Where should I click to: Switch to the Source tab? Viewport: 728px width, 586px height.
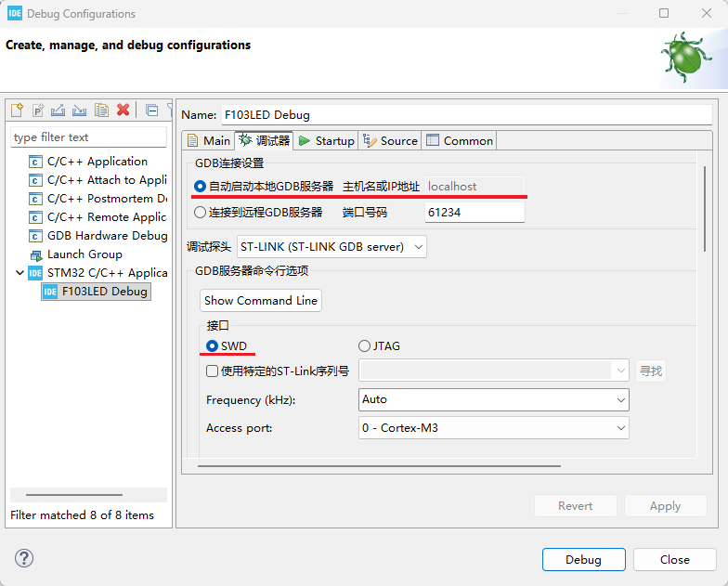click(390, 141)
